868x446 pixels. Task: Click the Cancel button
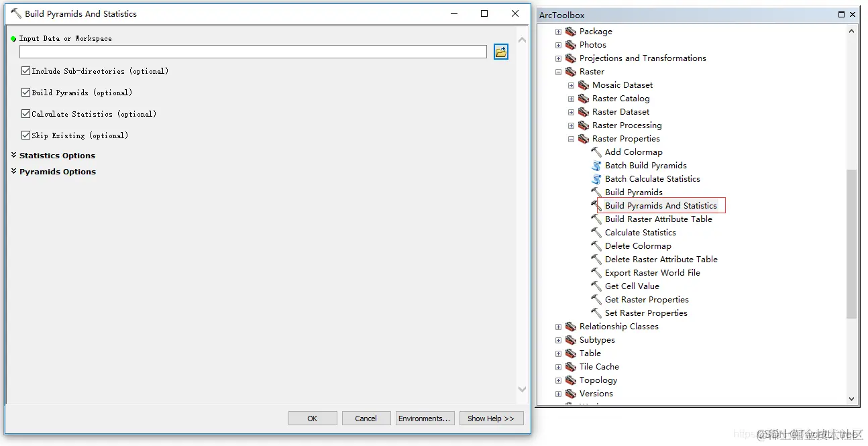point(366,418)
